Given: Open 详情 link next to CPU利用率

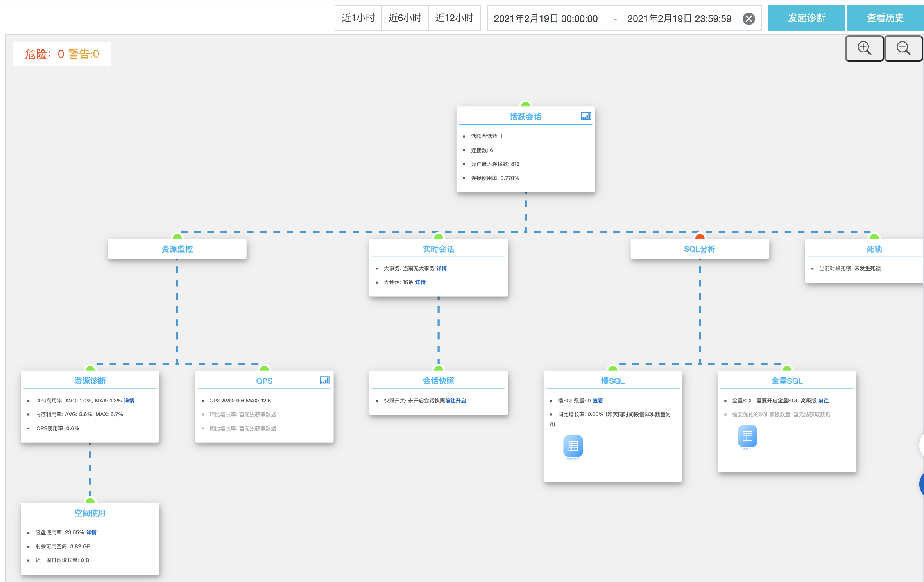Looking at the screenshot, I should pos(129,401).
